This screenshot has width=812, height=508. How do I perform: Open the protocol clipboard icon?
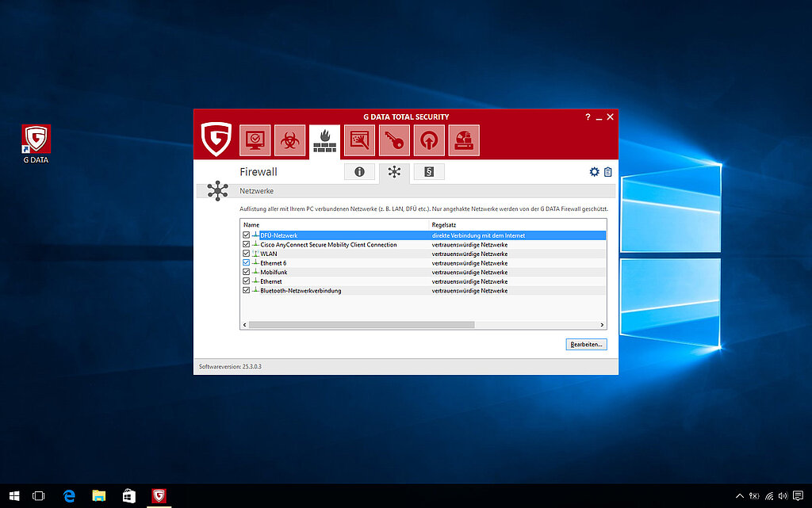pyautogui.click(x=608, y=172)
